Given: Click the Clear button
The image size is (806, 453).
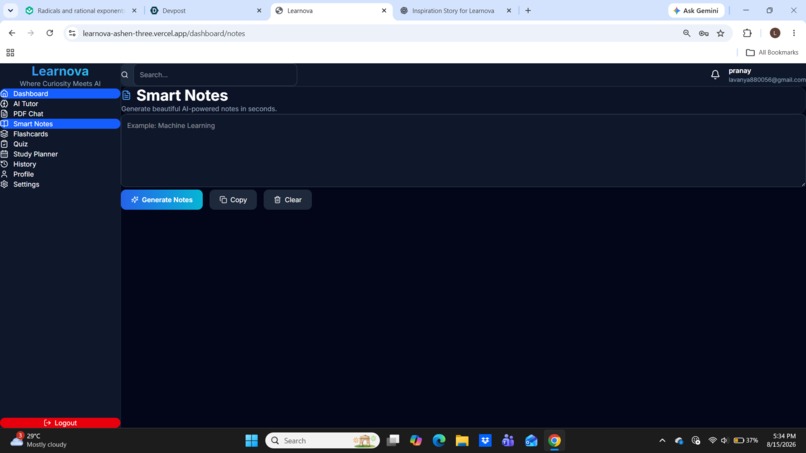Looking at the screenshot, I should (x=287, y=200).
